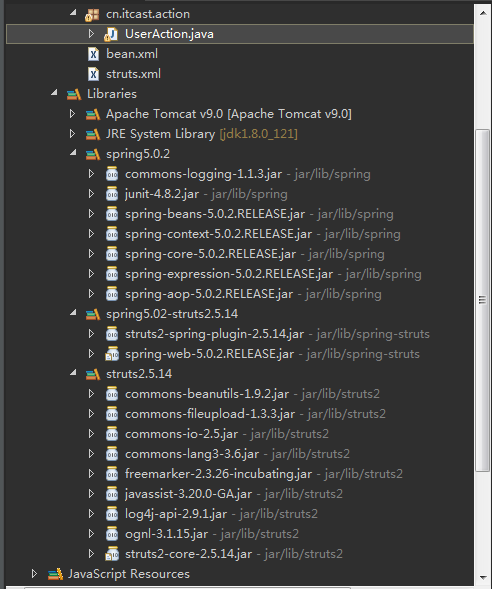This screenshot has width=492, height=589.
Task: Expand the JRE System Library node
Action: [72, 134]
